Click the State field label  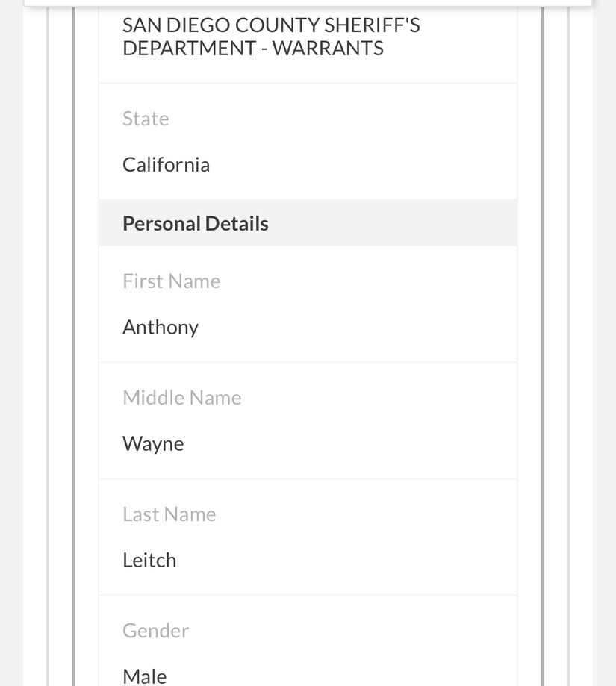point(146,119)
